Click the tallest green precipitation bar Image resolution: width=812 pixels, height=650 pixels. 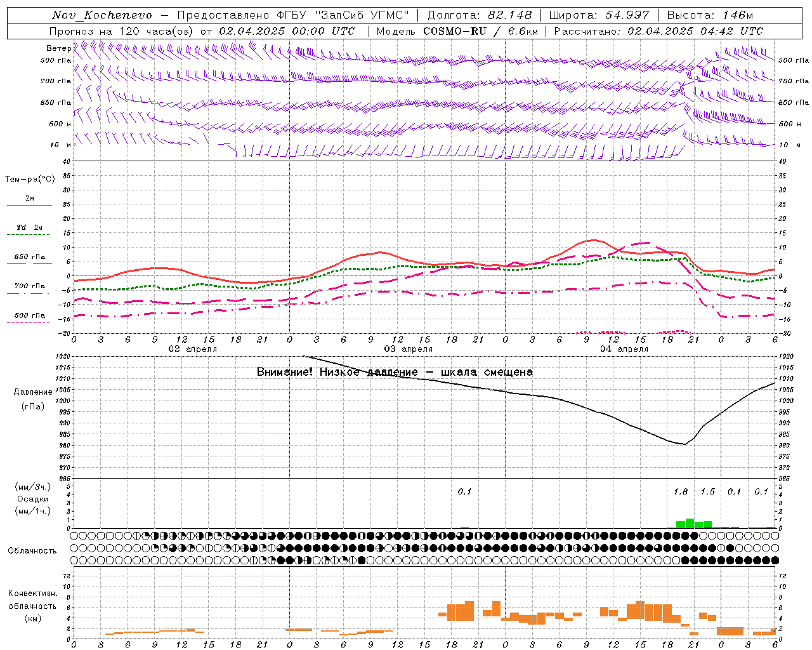pos(690,523)
